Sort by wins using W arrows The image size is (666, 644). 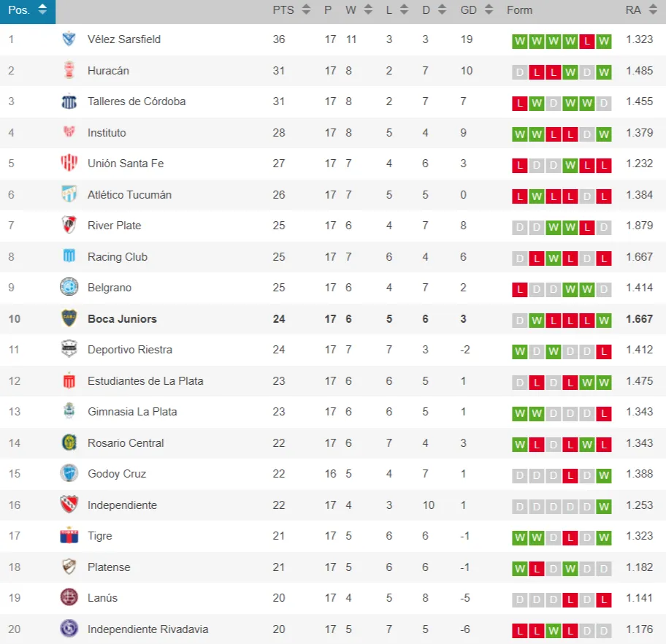pyautogui.click(x=369, y=10)
